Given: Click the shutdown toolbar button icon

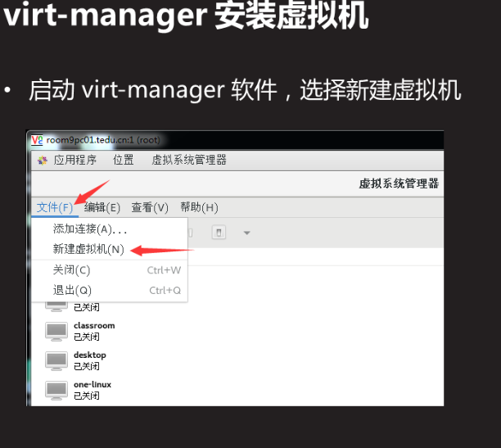Looking at the screenshot, I should (x=219, y=233).
